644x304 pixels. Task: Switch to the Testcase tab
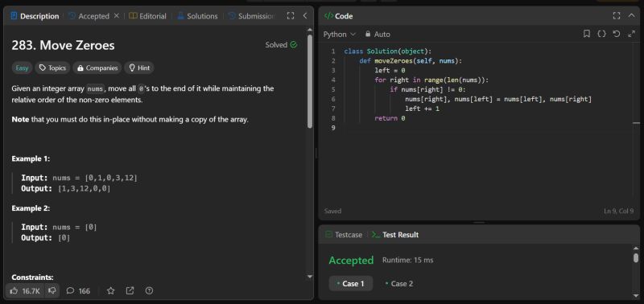pos(344,235)
